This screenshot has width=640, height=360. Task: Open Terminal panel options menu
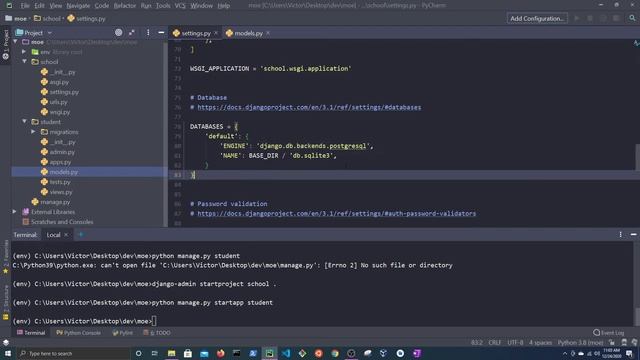pos(620,235)
